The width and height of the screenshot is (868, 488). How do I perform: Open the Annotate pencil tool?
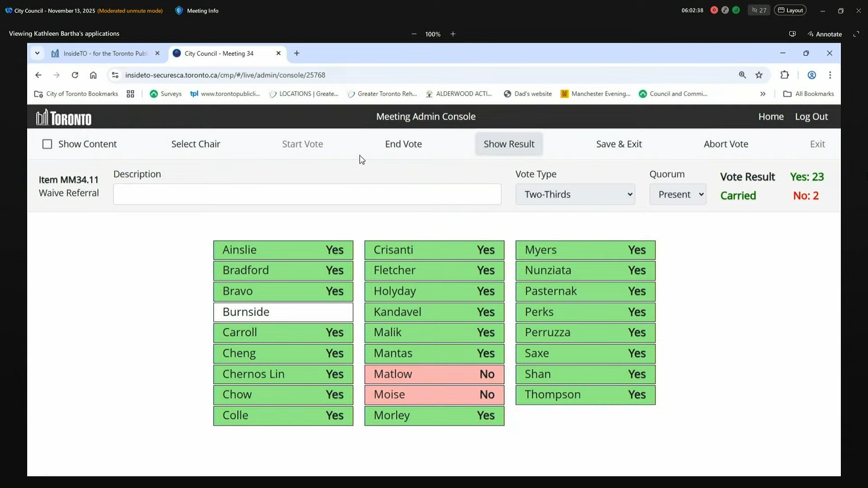tap(825, 34)
